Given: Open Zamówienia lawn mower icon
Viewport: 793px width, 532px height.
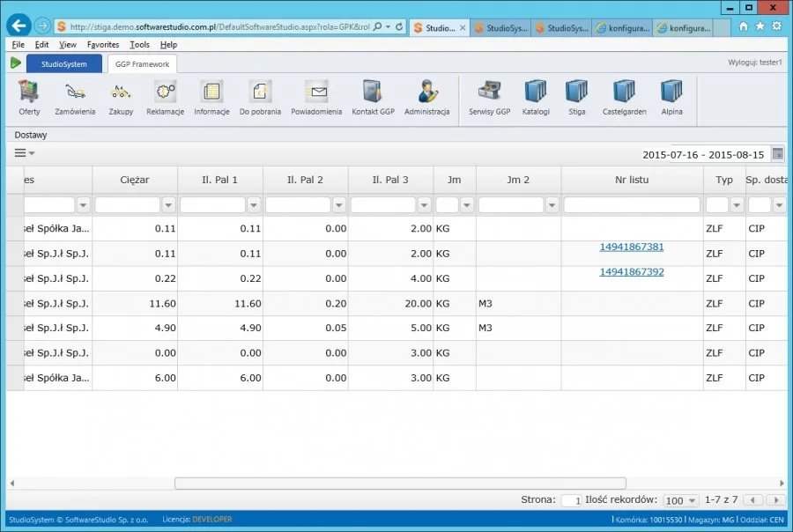Looking at the screenshot, I should [75, 92].
